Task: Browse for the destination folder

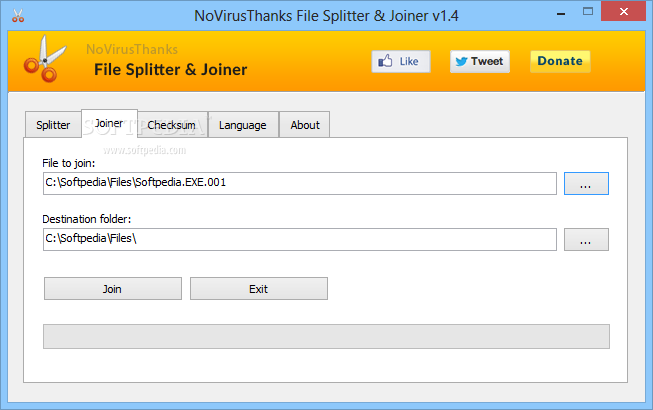Action: pos(586,239)
